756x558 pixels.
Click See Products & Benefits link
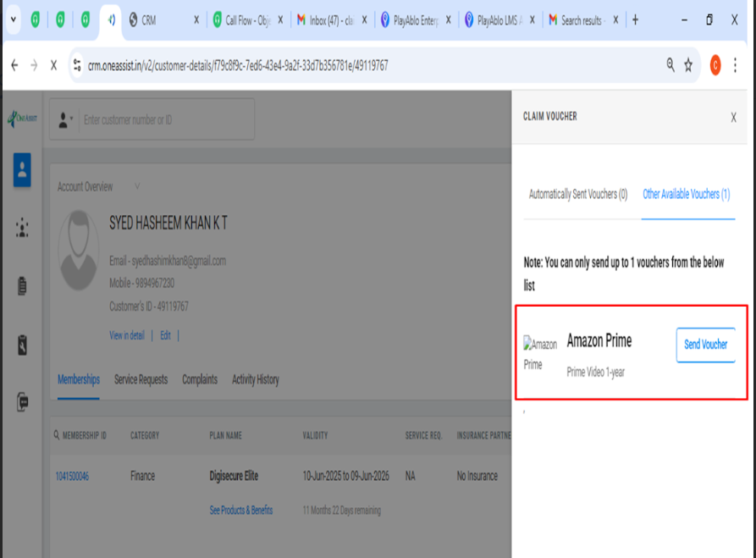pos(241,511)
